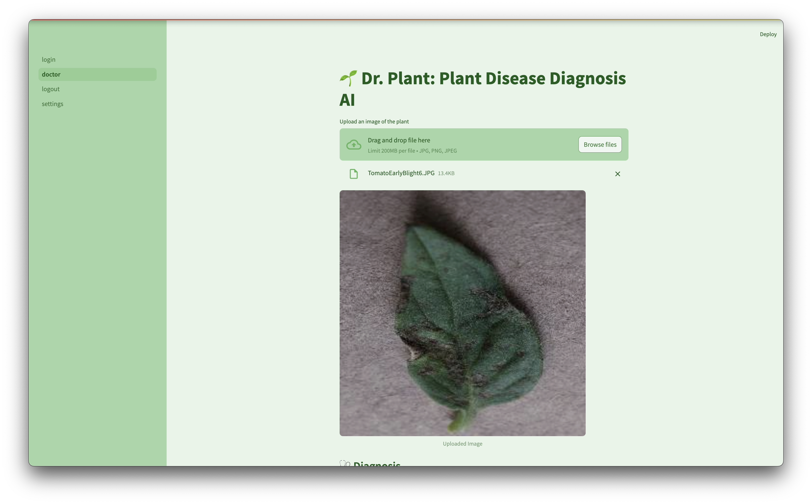Click the cloud upload icon
Image resolution: width=812 pixels, height=504 pixels.
(354, 145)
